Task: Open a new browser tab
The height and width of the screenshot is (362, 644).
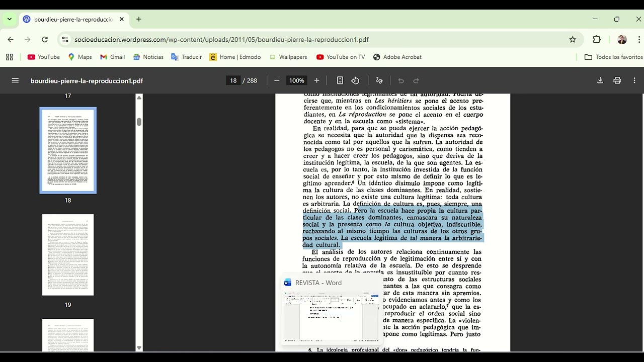Action: point(139,19)
